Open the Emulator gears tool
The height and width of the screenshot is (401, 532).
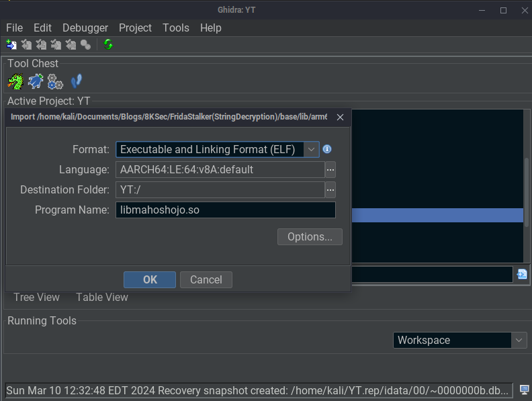[55, 82]
